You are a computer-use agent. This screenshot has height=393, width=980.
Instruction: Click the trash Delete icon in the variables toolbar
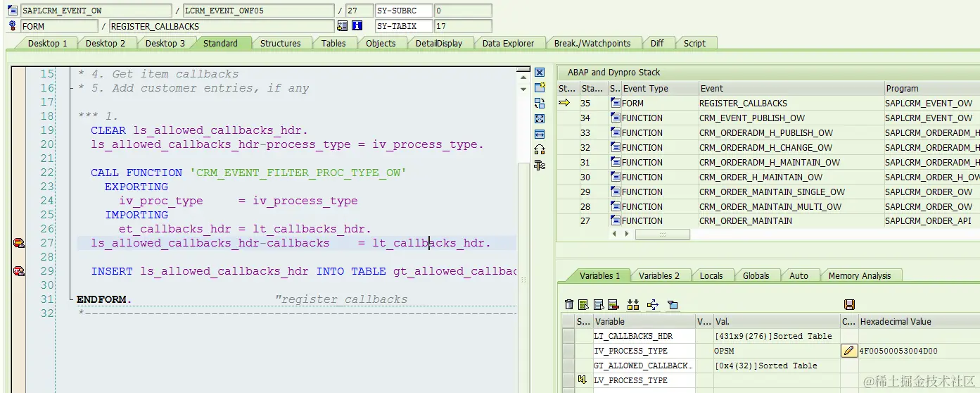pos(569,304)
